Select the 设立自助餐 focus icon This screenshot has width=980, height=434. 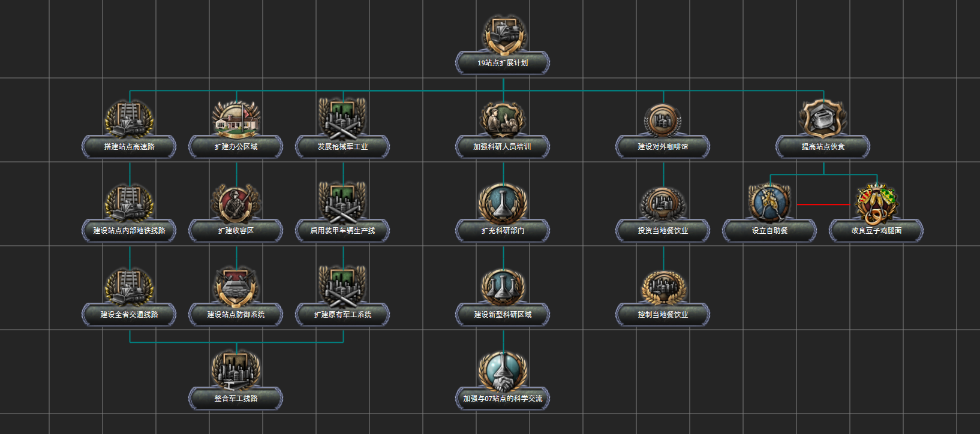pyautogui.click(x=770, y=203)
